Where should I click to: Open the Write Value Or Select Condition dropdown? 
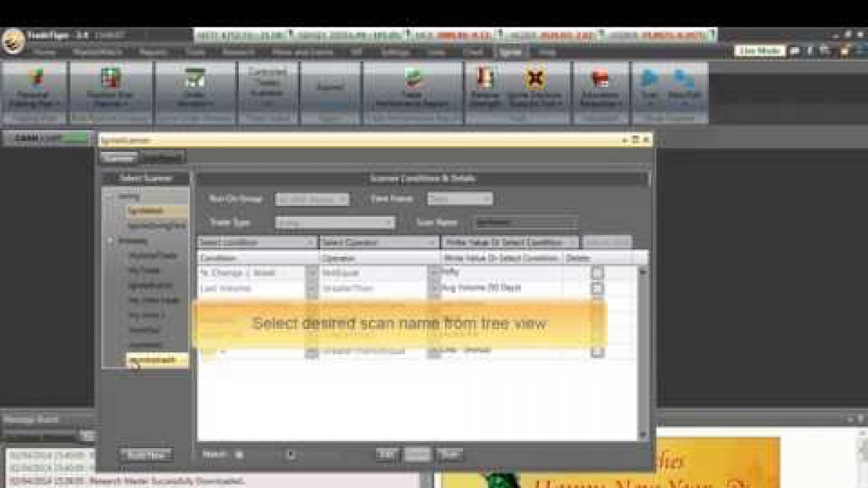click(510, 242)
